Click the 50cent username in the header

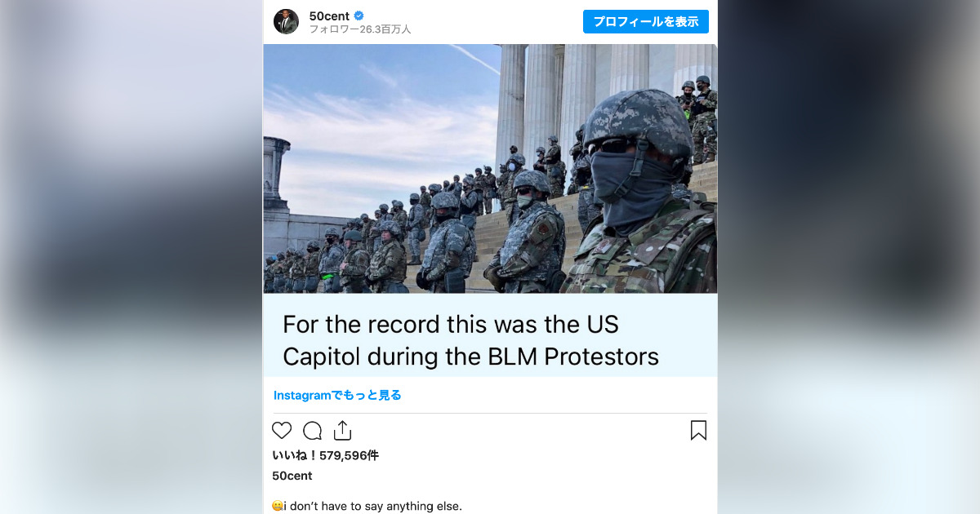(329, 16)
